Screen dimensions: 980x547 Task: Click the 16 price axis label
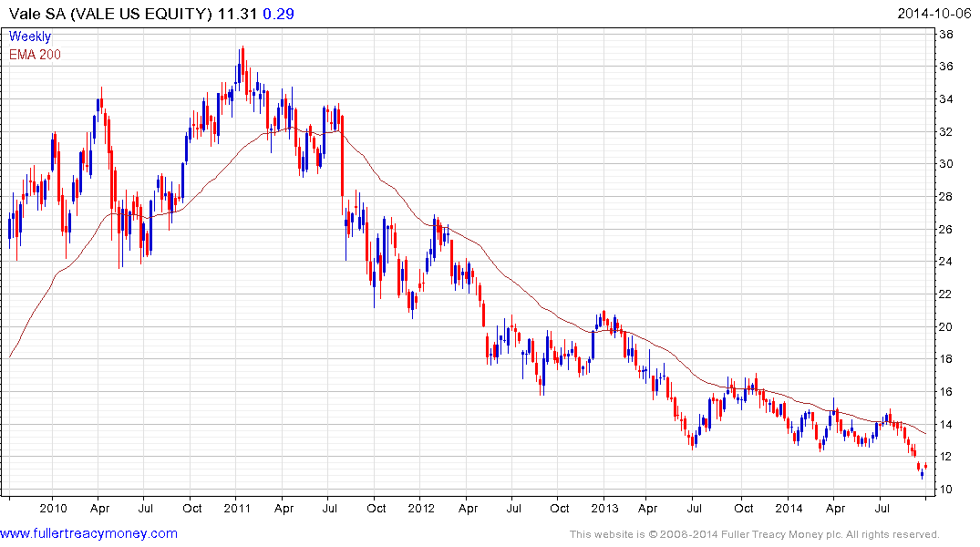click(946, 392)
